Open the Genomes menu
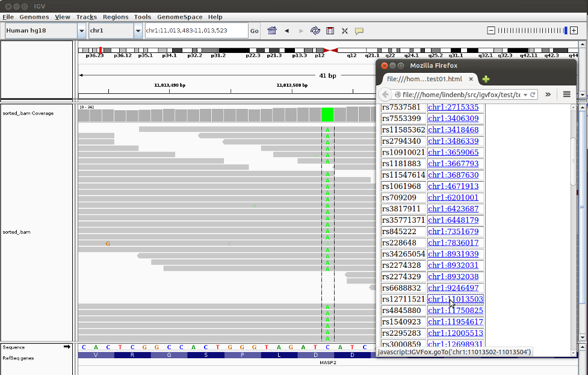The height and width of the screenshot is (375, 588). click(34, 17)
